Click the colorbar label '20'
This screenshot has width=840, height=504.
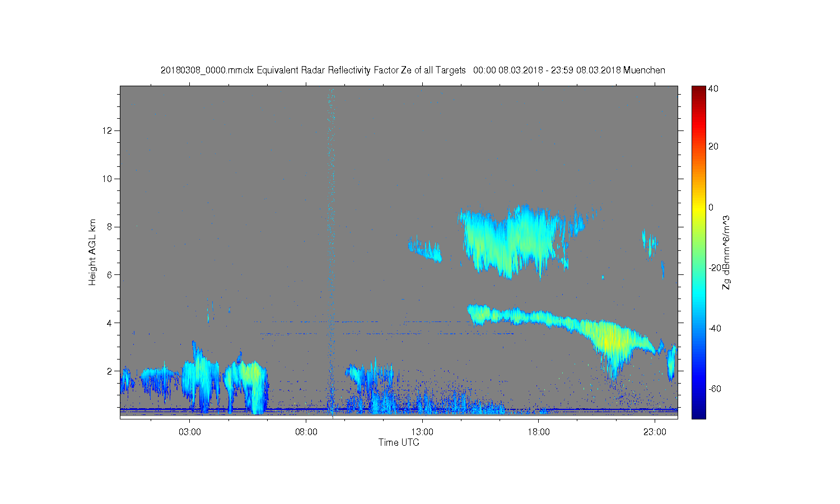pyautogui.click(x=713, y=146)
